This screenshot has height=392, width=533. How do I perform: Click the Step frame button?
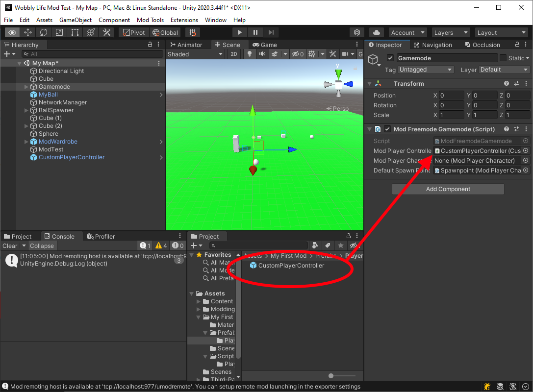tap(271, 33)
